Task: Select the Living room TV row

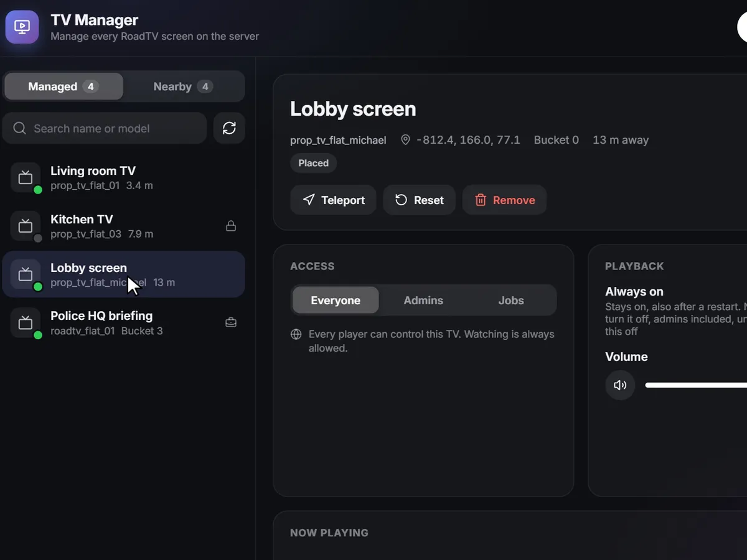Action: click(x=124, y=177)
